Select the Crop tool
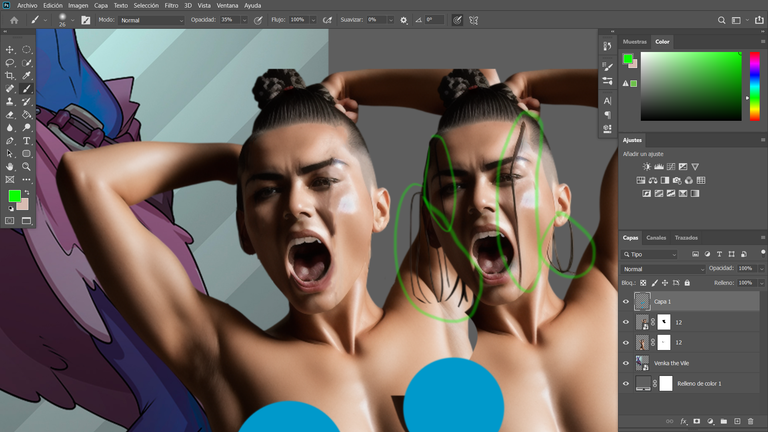The width and height of the screenshot is (768, 432). 9,75
